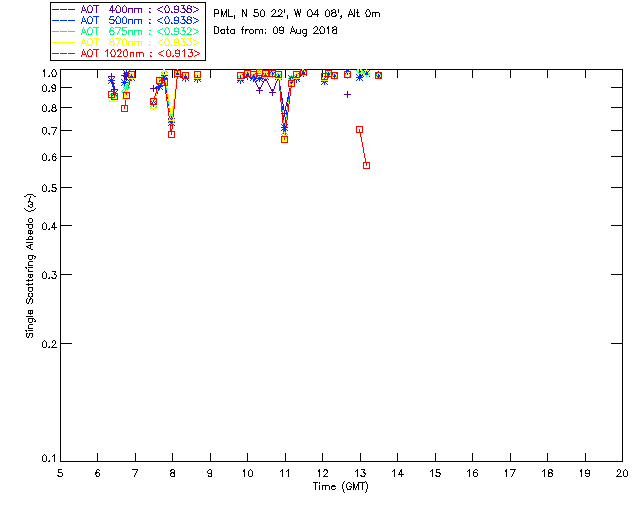
Task: Click the y-axis tick label 0.7
Action: point(49,131)
